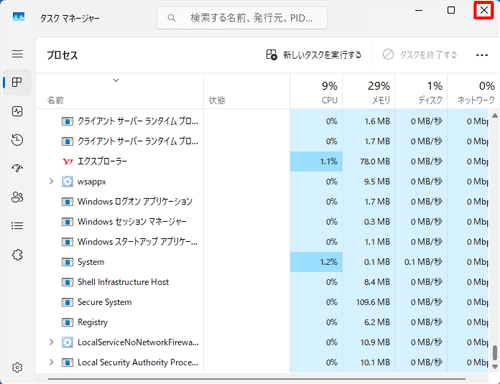Click the プロセス page heading
Viewport: 500px width, 384px height.
[x=62, y=55]
